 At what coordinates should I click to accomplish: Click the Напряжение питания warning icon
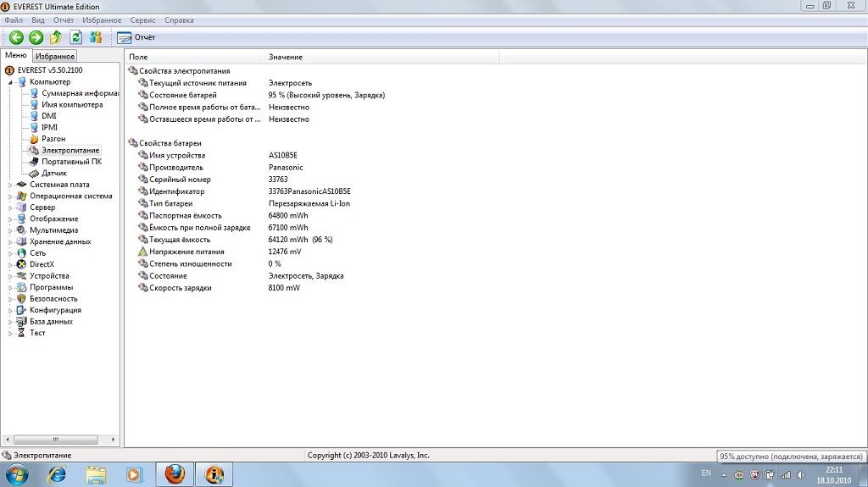coord(142,252)
